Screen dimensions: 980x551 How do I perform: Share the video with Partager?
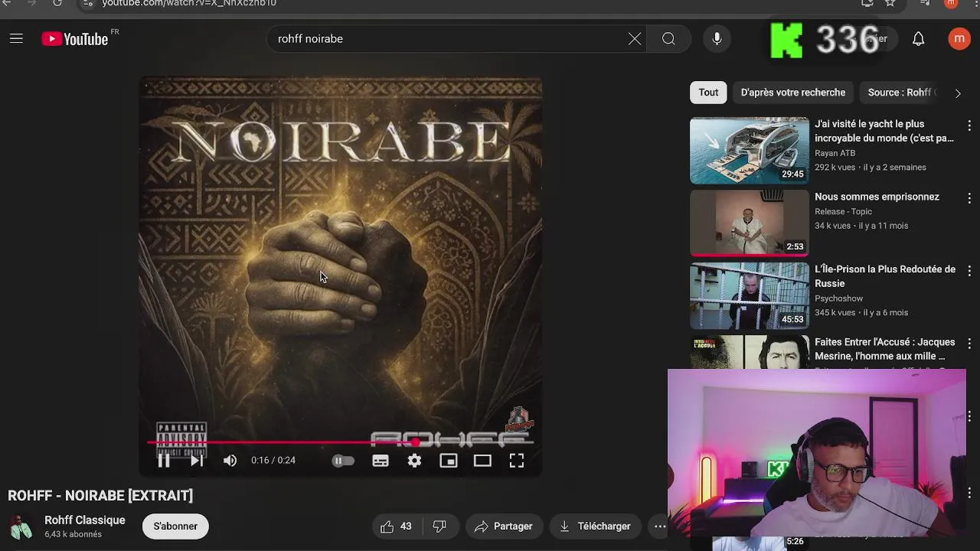pyautogui.click(x=503, y=527)
